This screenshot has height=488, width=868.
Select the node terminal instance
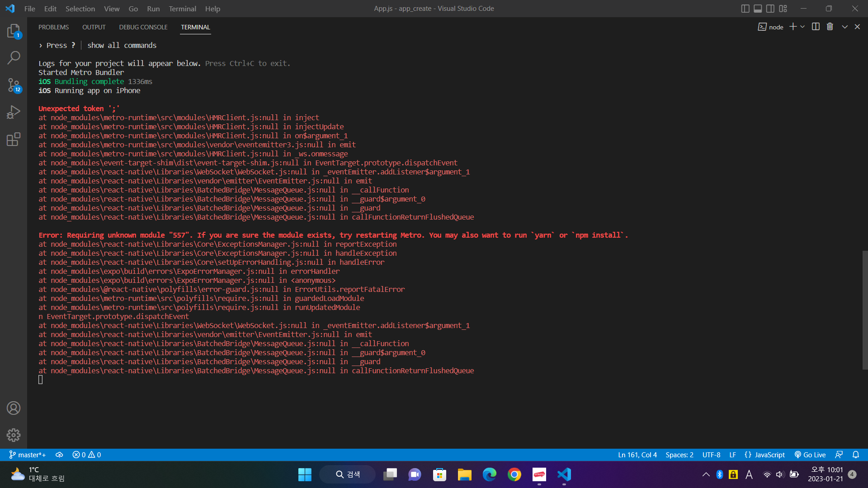click(x=771, y=27)
